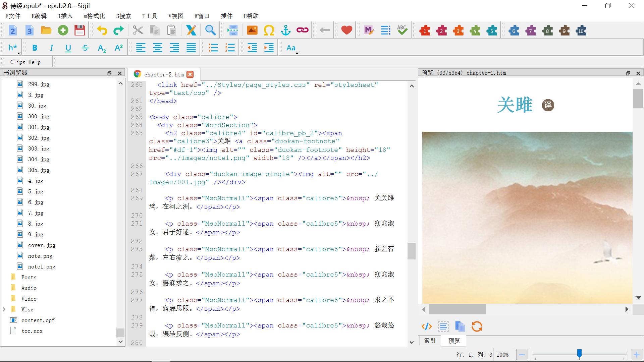This screenshot has width=644, height=362.
Task: Select cover.jpg in the book browser
Action: [x=41, y=245]
